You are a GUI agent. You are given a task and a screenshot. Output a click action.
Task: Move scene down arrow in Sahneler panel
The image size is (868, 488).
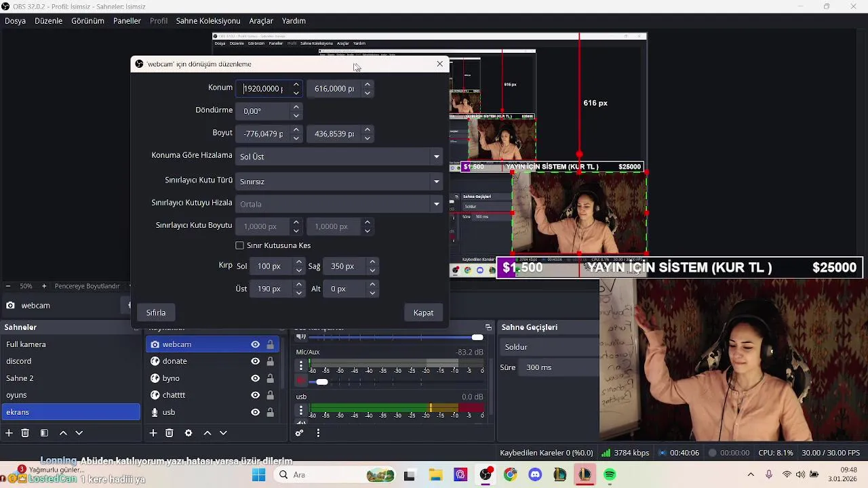click(x=79, y=432)
